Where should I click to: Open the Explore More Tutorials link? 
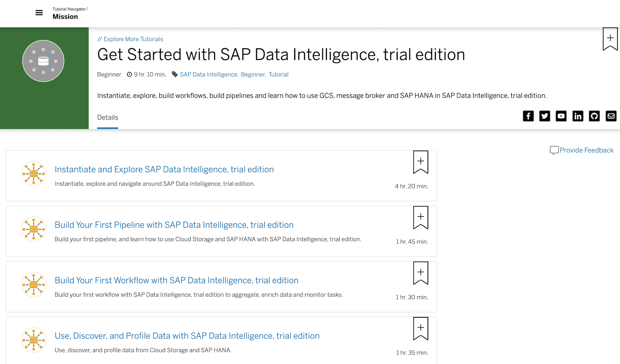tap(133, 39)
